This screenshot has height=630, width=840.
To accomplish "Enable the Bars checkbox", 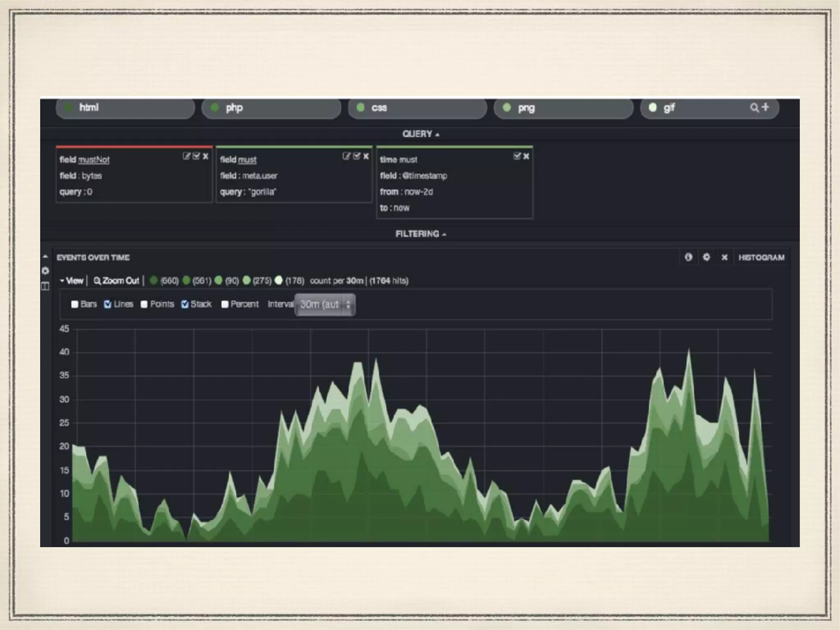I will 75,304.
